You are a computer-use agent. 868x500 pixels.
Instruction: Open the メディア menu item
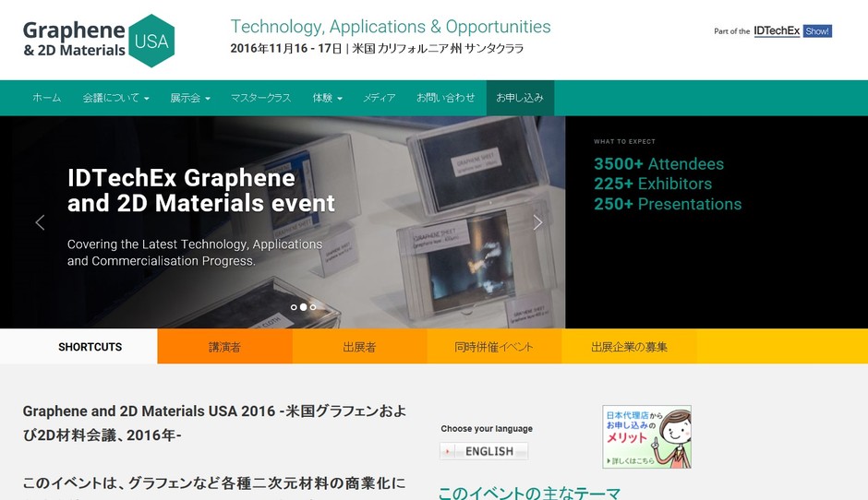(x=380, y=98)
